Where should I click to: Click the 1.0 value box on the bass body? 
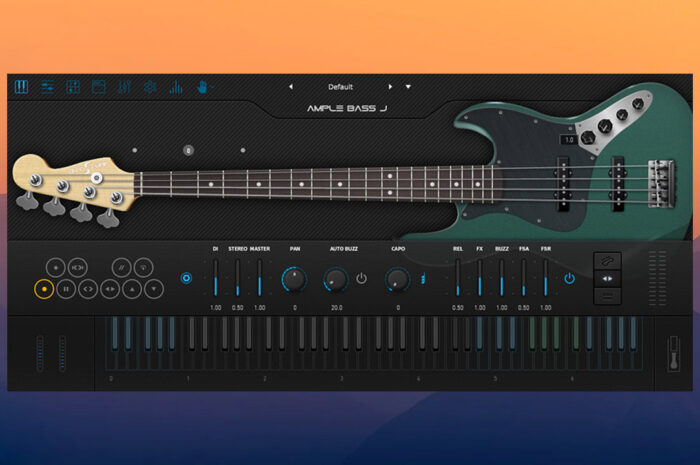[569, 140]
